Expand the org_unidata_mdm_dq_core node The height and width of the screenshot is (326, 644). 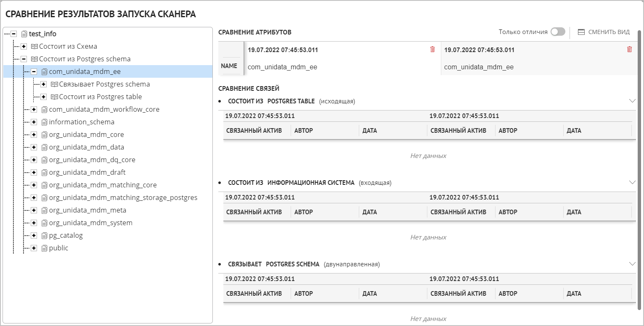coord(34,160)
